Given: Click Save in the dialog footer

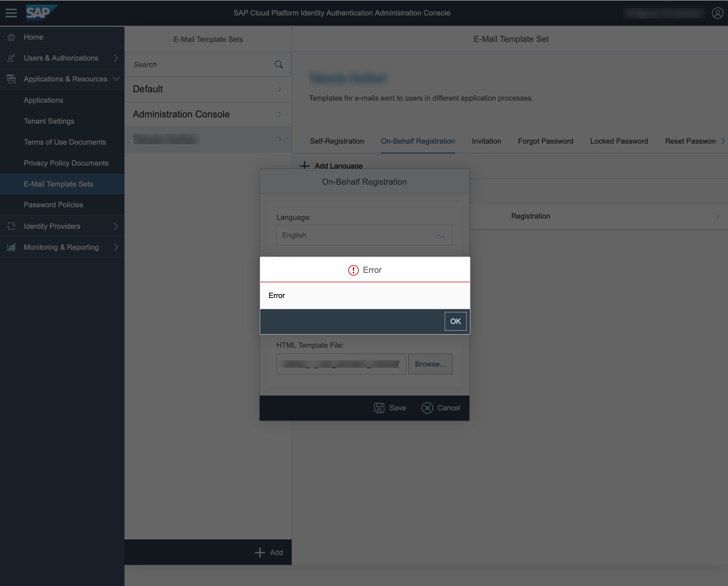Looking at the screenshot, I should coord(390,408).
